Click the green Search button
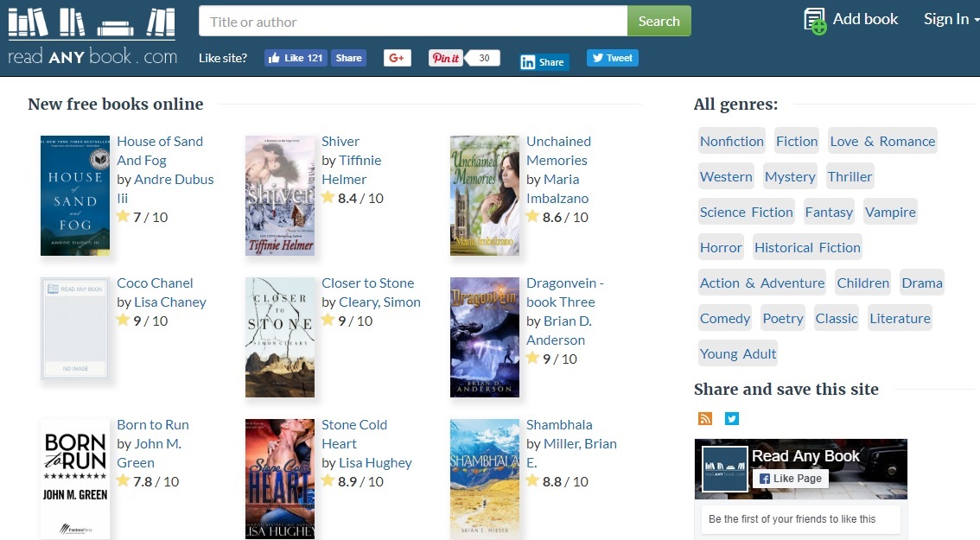The width and height of the screenshot is (980, 540). pyautogui.click(x=659, y=22)
